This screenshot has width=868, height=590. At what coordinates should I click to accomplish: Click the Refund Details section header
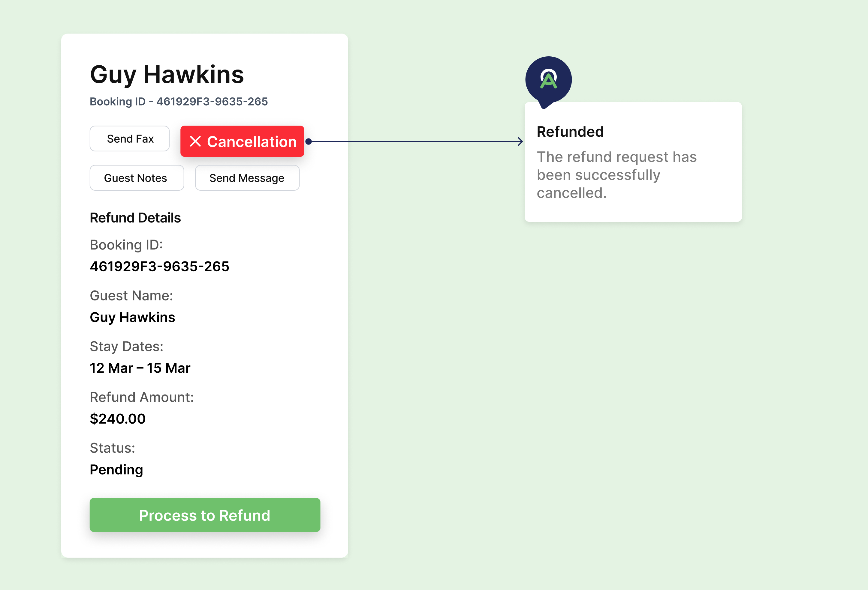pyautogui.click(x=135, y=218)
